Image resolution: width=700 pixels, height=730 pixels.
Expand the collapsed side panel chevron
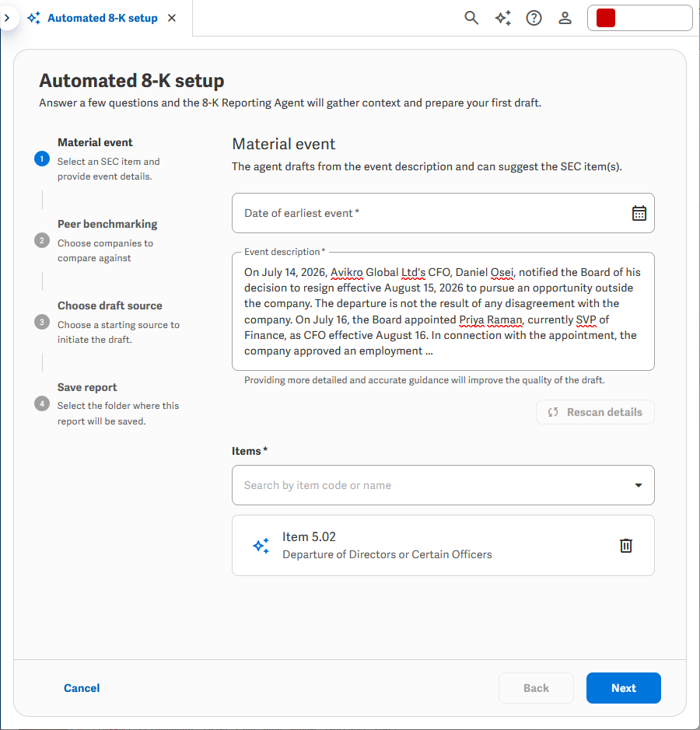(x=7, y=18)
